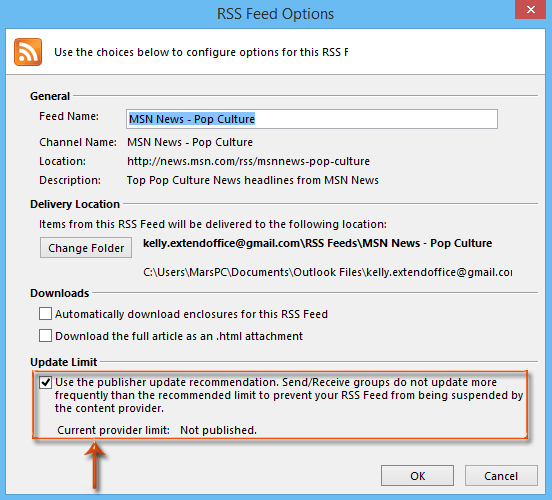
Task: Click the Channel Name value text
Action: [x=190, y=142]
